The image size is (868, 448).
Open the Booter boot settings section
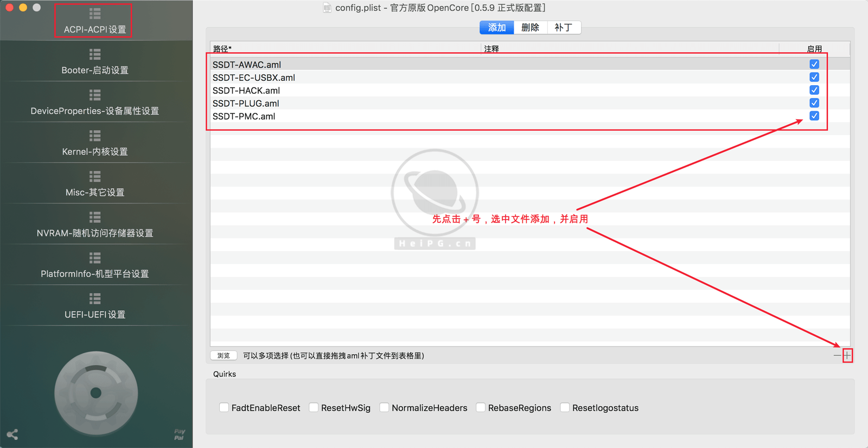pyautogui.click(x=95, y=62)
